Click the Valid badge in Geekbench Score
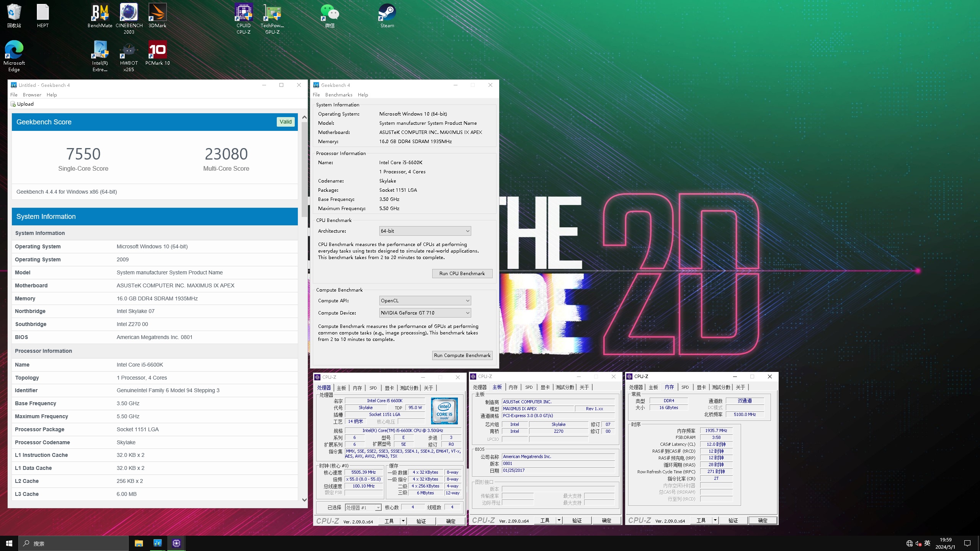980x551 pixels. pyautogui.click(x=286, y=122)
